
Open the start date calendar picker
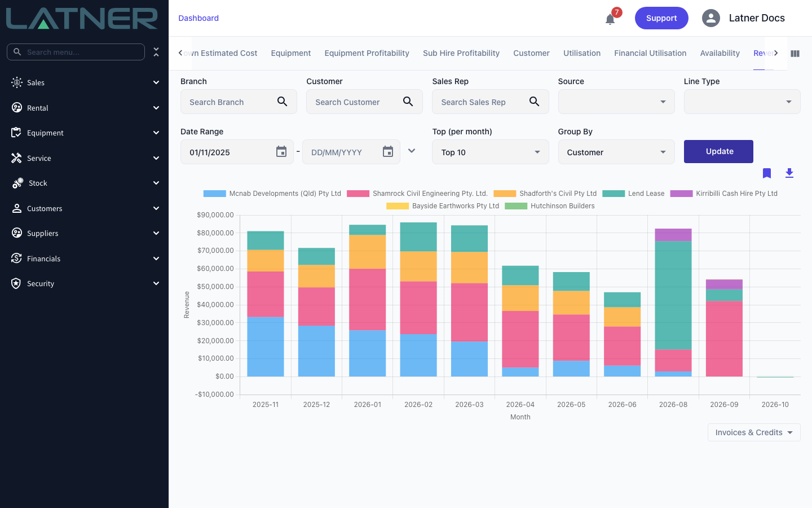pyautogui.click(x=281, y=151)
